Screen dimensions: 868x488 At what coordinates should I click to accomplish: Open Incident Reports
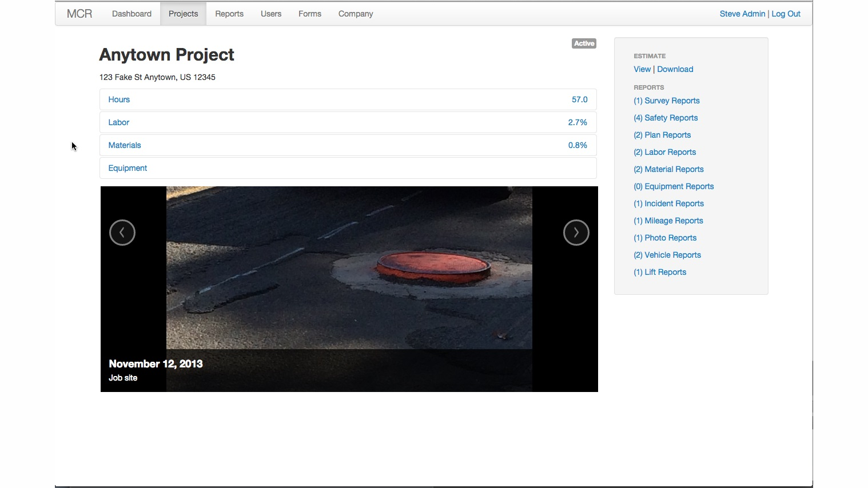(668, 203)
